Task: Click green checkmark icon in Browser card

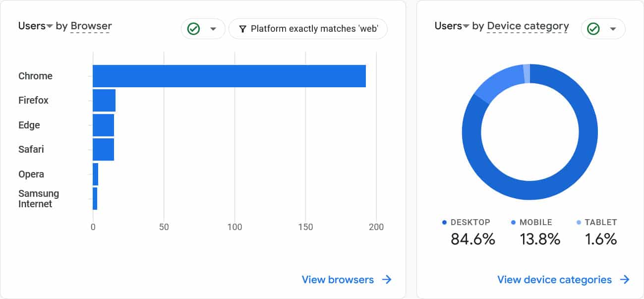Action: tap(193, 29)
